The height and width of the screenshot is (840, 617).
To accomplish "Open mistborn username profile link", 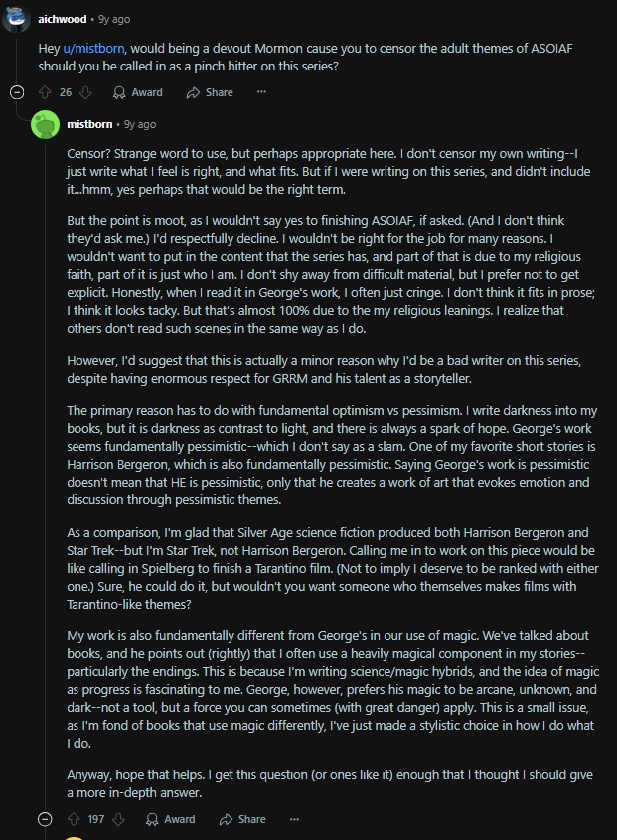I will [x=89, y=124].
